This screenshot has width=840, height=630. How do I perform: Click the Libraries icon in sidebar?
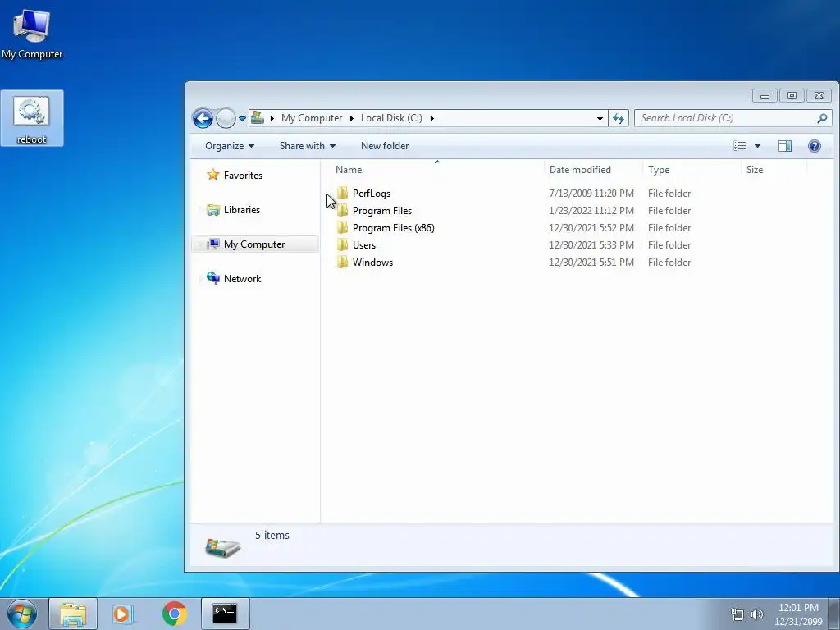pyautogui.click(x=213, y=210)
